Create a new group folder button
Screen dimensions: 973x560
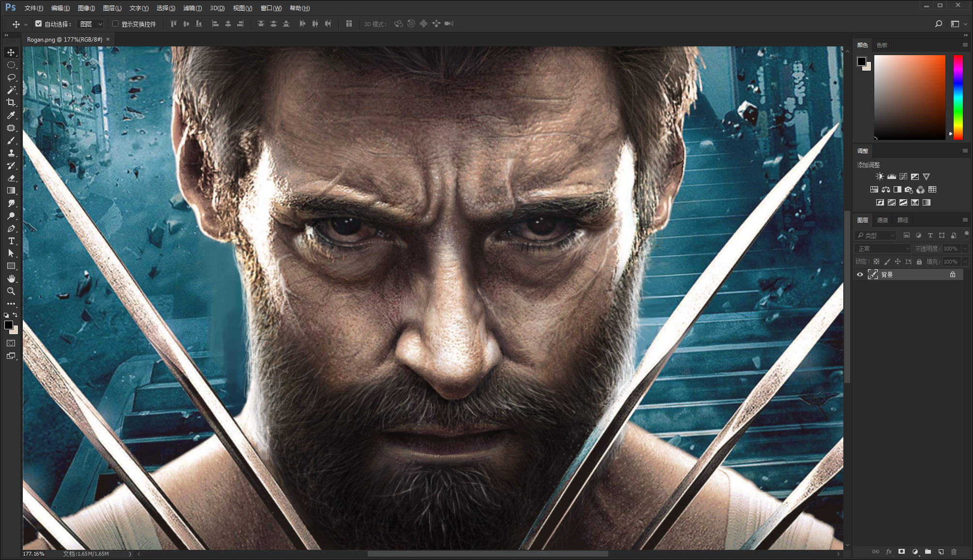pos(928,552)
